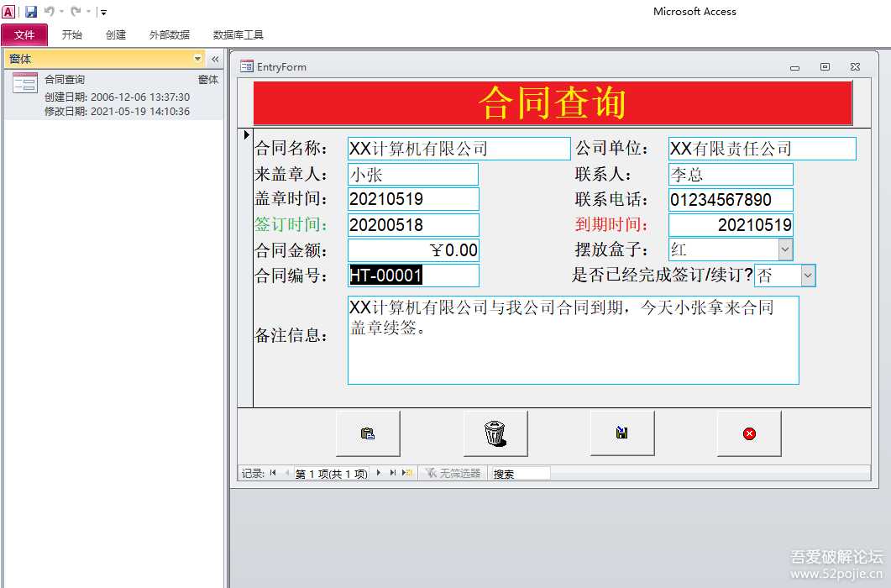Click the new blank record navigation icon

[407, 473]
